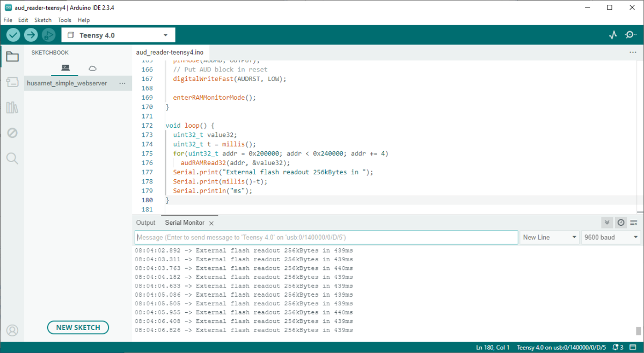Open the Library Manager sidebar icon

pos(12,107)
